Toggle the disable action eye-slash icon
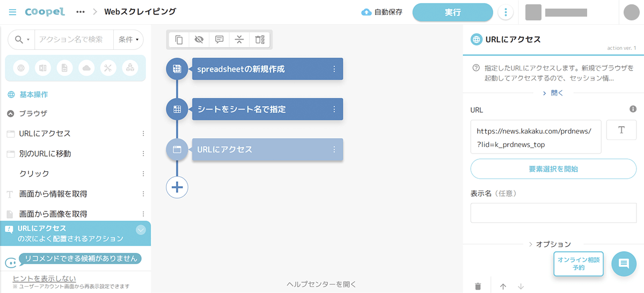The image size is (644, 293). (199, 39)
